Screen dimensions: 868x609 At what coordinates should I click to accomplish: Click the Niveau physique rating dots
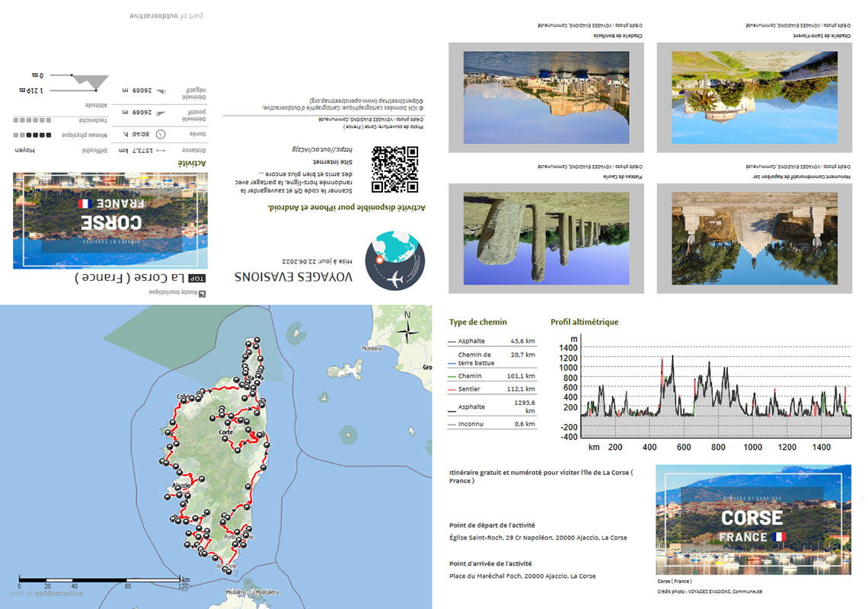pos(32,135)
